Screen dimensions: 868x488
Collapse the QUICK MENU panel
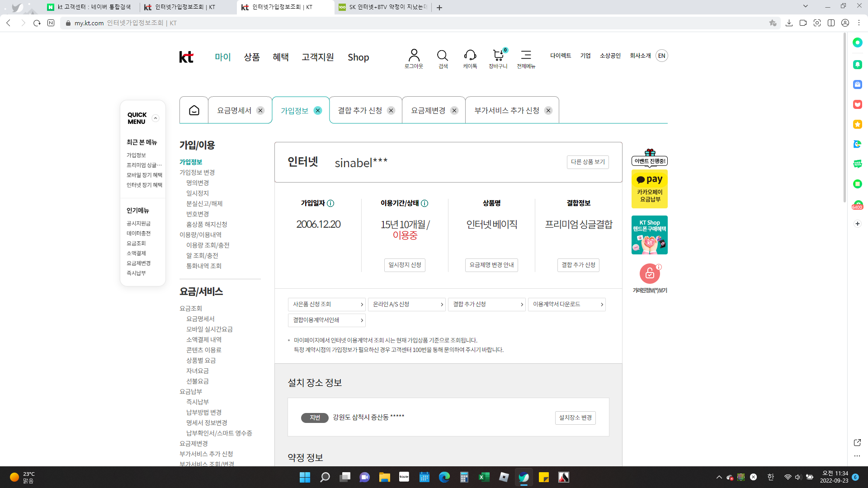pyautogui.click(x=156, y=118)
